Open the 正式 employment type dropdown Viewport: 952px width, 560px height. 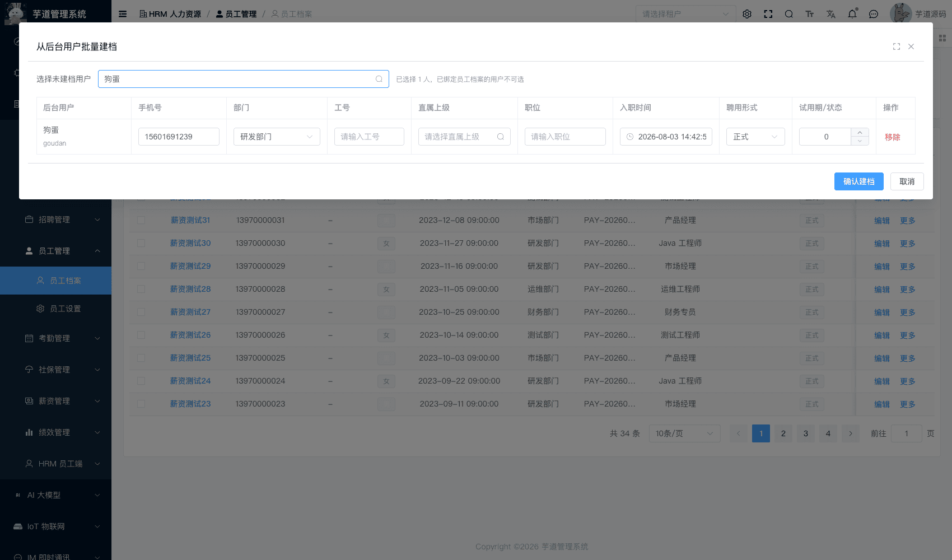(x=755, y=137)
